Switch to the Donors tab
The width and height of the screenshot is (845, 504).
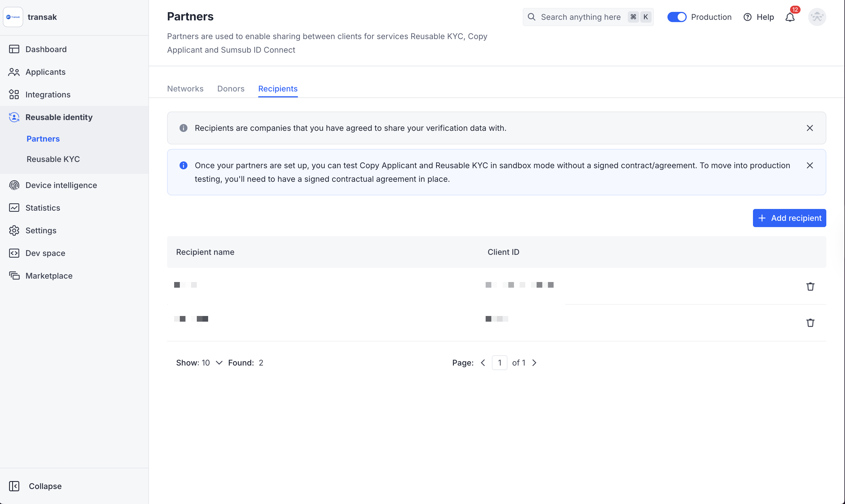pyautogui.click(x=231, y=89)
